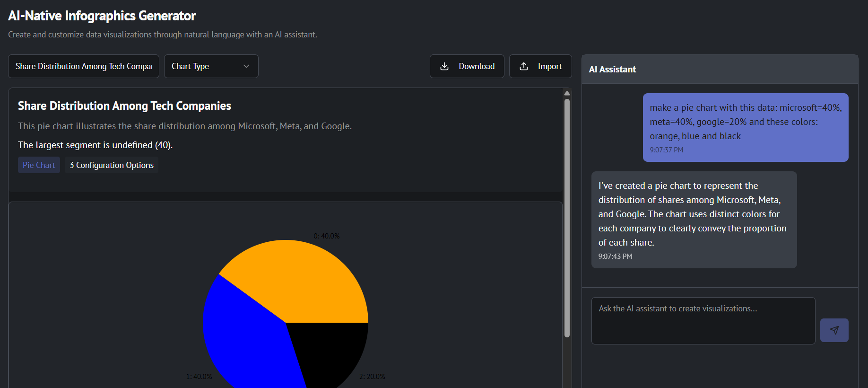Click the Download button label
Viewport: 868px width, 388px height.
477,66
